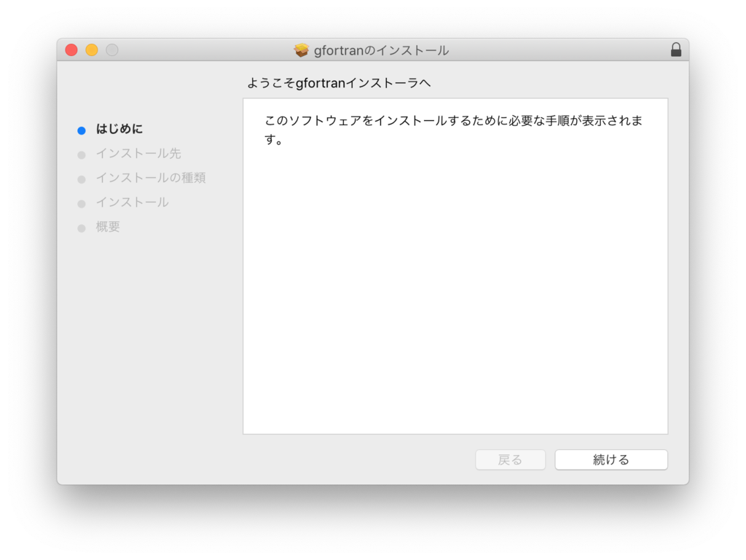Click the lock icon in the title bar
The image size is (746, 560).
pyautogui.click(x=676, y=50)
